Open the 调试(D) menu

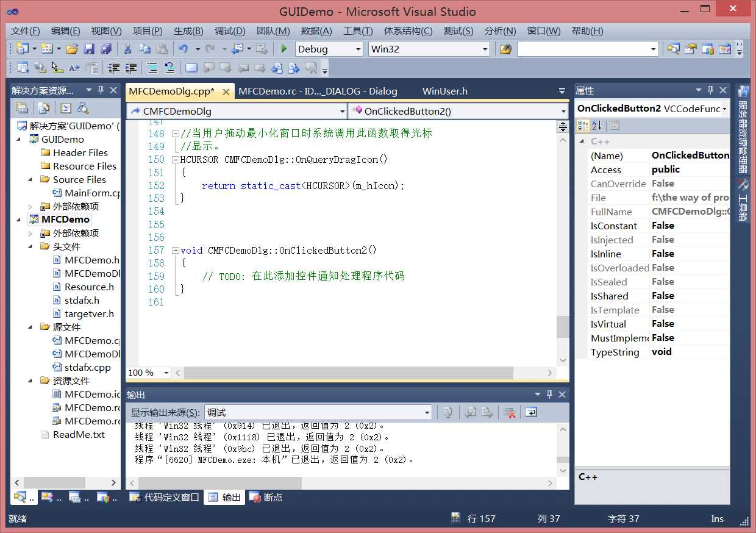point(230,31)
